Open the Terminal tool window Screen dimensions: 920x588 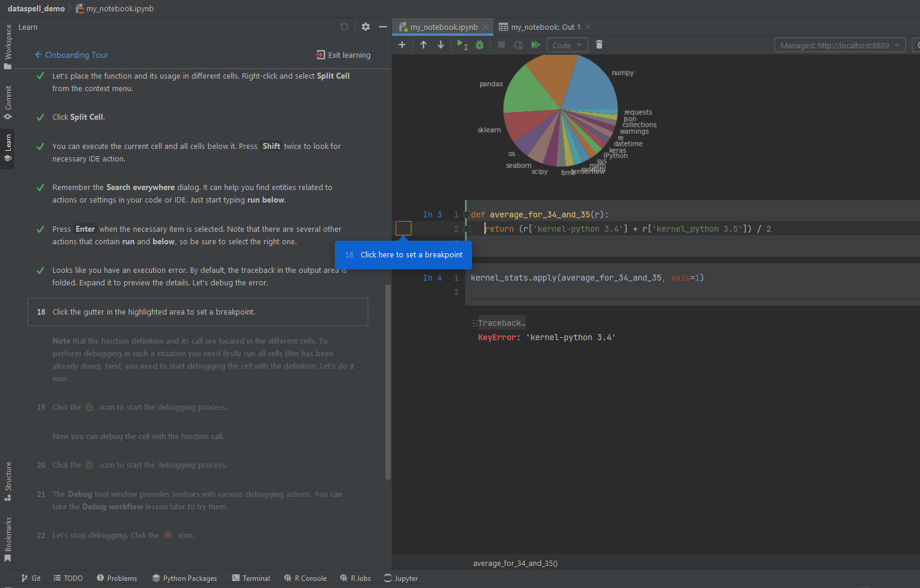(251, 578)
